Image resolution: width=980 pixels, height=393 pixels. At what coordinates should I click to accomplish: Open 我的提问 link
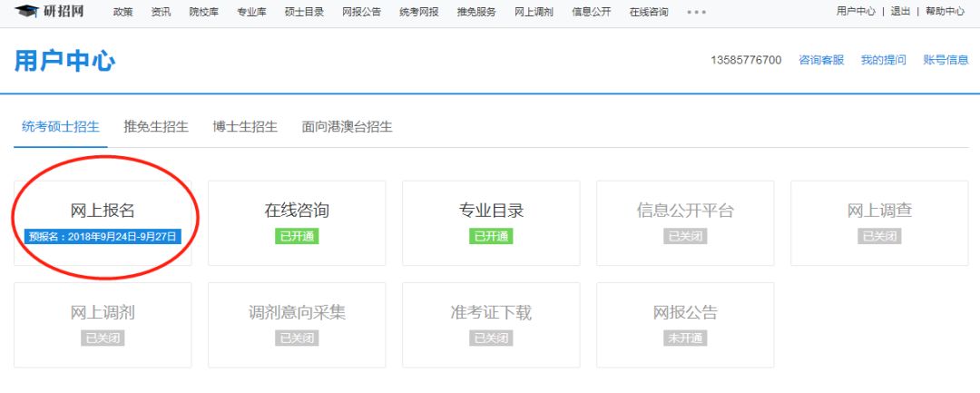pyautogui.click(x=883, y=60)
